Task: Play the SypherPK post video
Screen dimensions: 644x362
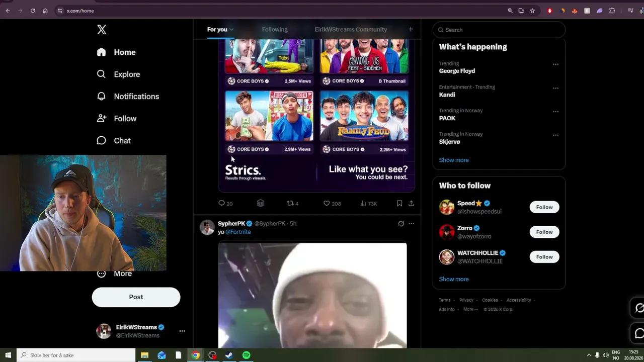Action: (x=312, y=296)
